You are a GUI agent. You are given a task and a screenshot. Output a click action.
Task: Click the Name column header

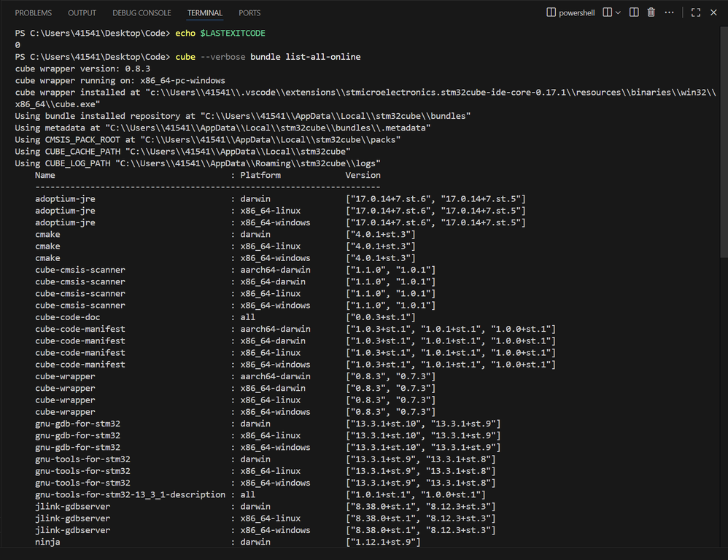click(45, 176)
